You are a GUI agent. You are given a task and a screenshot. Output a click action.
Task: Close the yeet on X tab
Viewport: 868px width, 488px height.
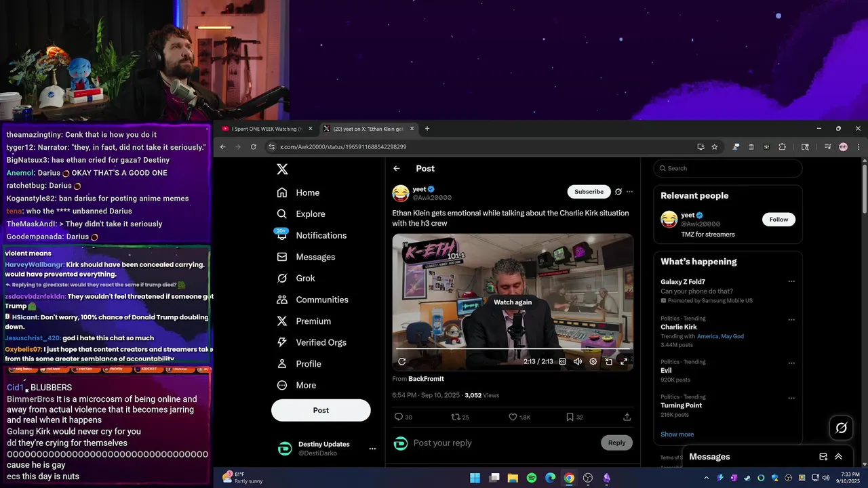coord(412,129)
